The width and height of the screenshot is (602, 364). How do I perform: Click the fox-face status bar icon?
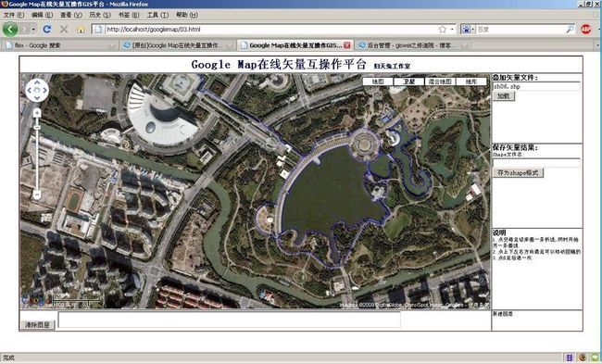click(582, 358)
